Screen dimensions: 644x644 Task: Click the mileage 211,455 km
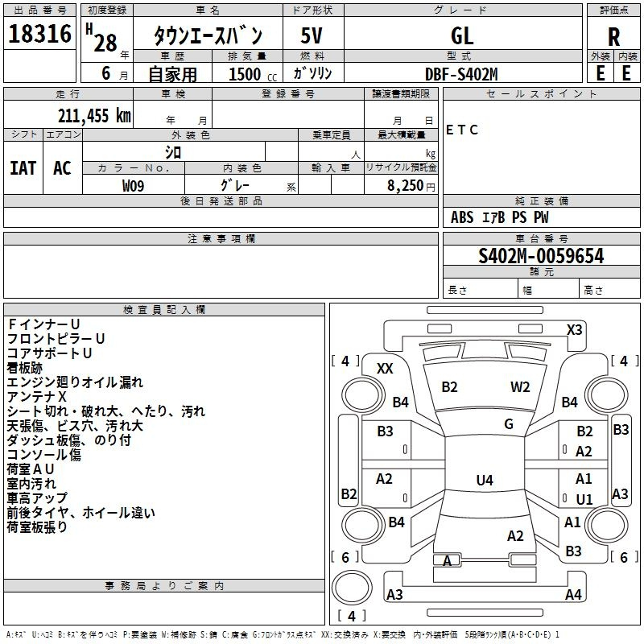click(x=94, y=116)
